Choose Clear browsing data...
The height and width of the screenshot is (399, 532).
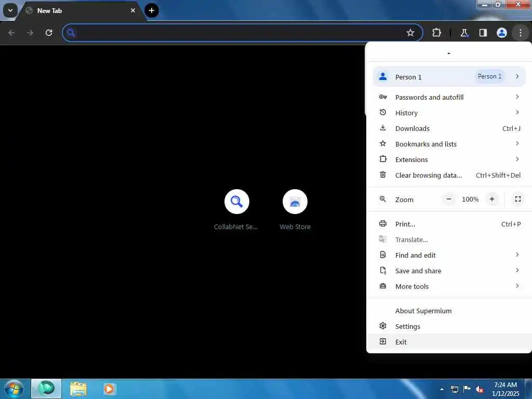449,175
